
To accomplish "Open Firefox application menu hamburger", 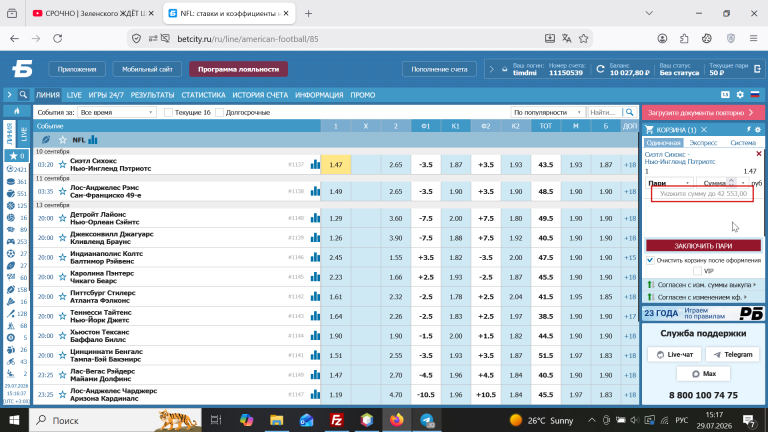I will (753, 39).
